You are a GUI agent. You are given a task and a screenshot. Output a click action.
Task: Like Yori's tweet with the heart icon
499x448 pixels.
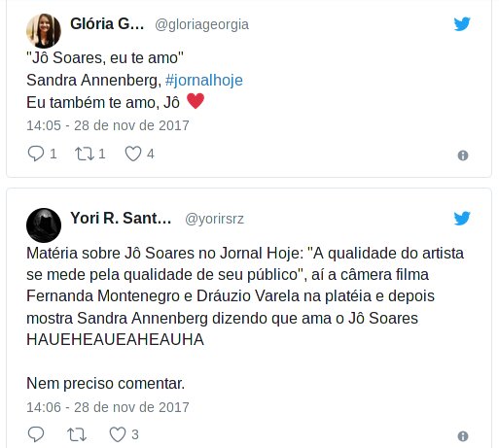[118, 434]
